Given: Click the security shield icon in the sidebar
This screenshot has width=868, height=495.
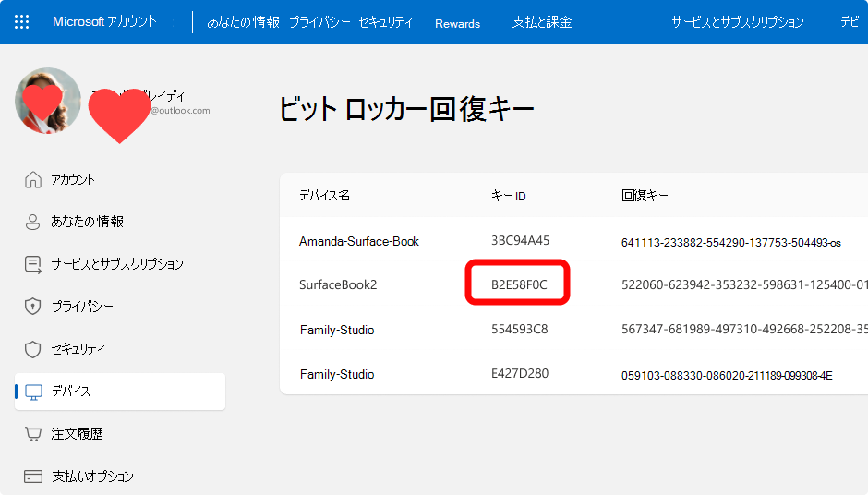Looking at the screenshot, I should 32,349.
